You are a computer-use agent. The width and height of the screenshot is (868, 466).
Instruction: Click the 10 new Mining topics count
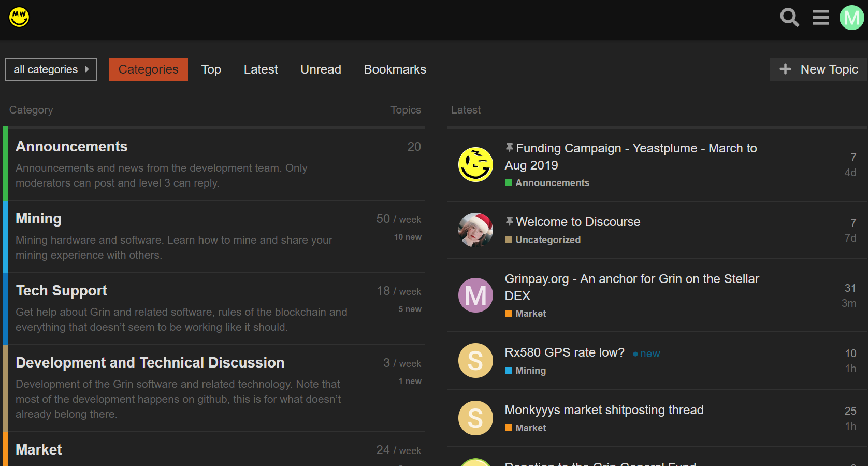pyautogui.click(x=408, y=237)
